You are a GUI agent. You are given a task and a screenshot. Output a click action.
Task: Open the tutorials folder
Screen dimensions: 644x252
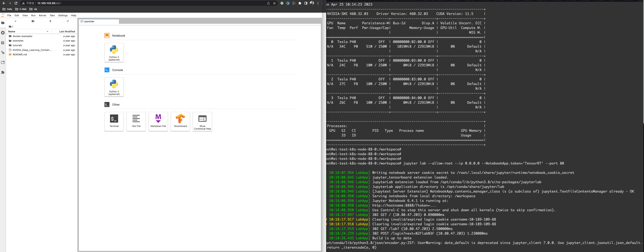click(17, 45)
